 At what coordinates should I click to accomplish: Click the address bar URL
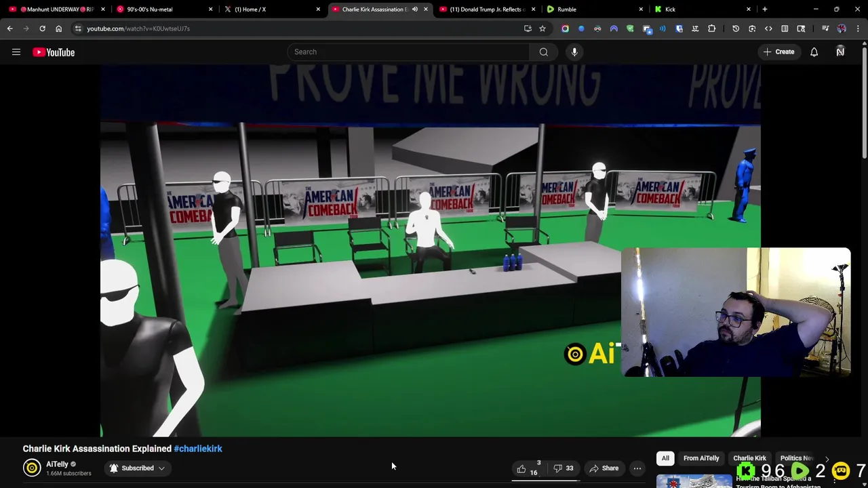[138, 28]
